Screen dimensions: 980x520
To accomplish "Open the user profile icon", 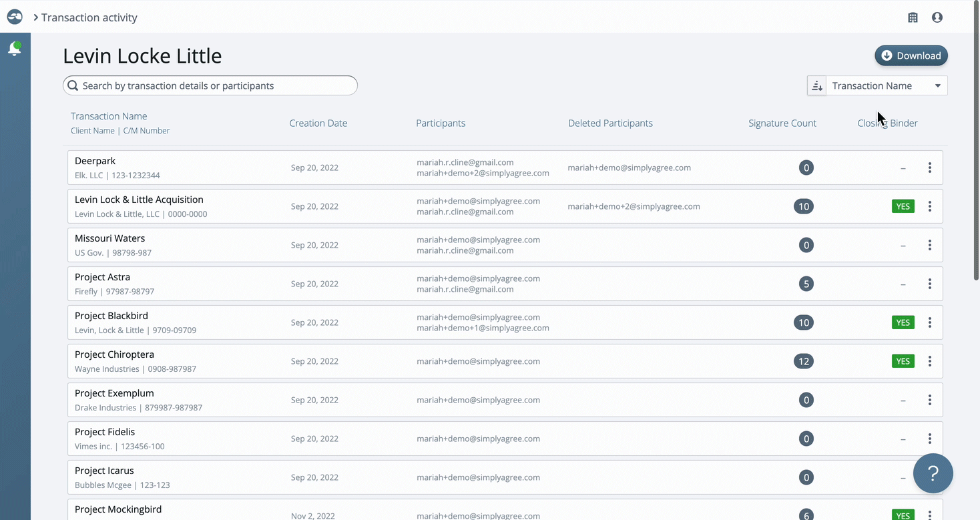I will tap(937, 17).
